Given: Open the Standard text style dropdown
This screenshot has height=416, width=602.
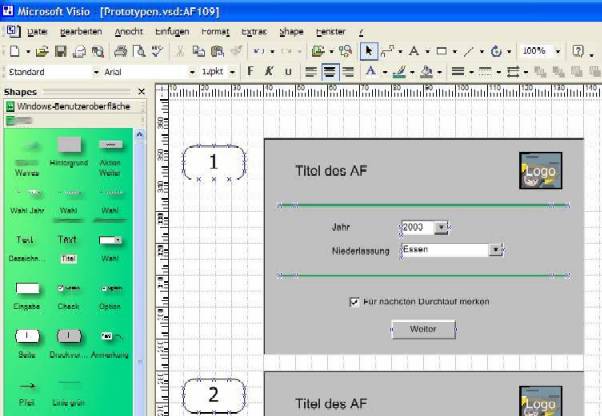Looking at the screenshot, I should click(x=96, y=72).
